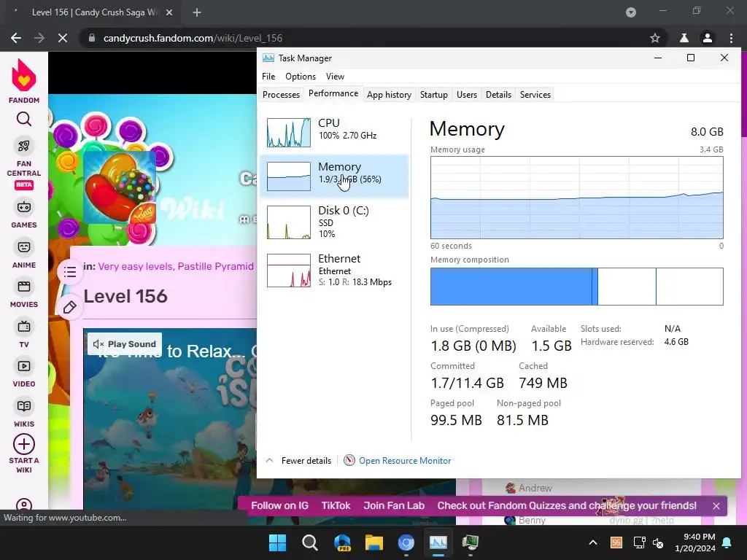747x560 pixels.
Task: Click the Start a Wiki plus icon
Action: [x=24, y=444]
